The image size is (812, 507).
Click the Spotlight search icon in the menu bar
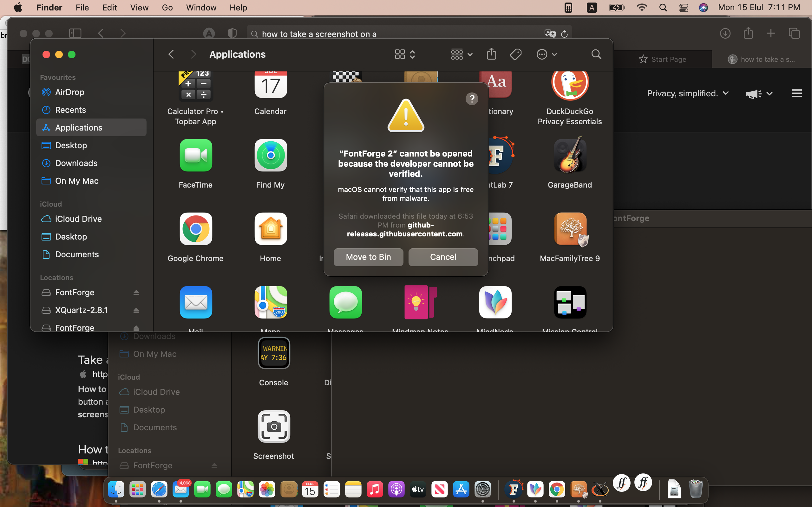click(663, 7)
